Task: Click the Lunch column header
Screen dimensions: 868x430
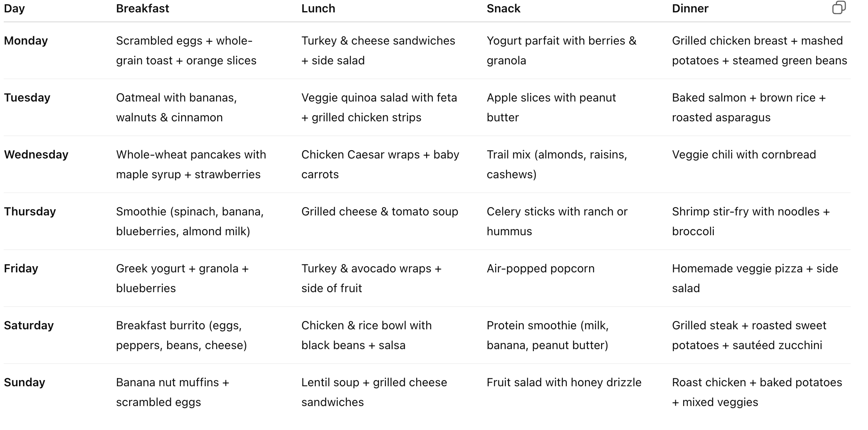Action: 318,9
